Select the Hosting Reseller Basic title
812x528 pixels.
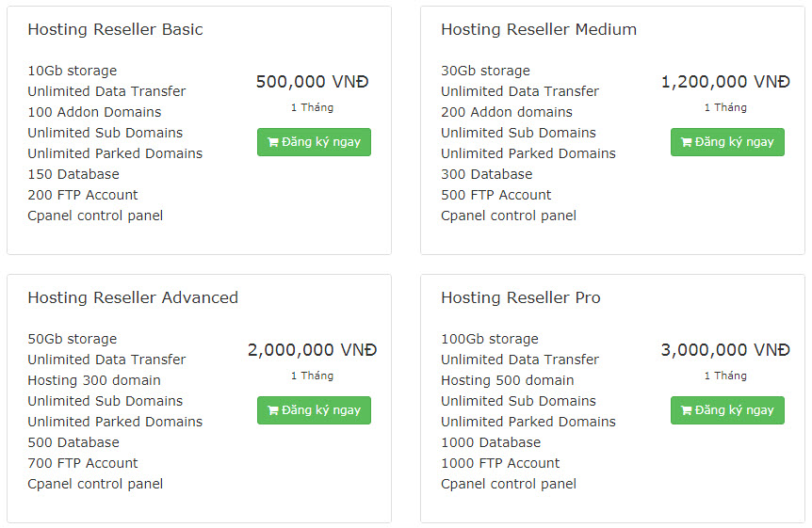(115, 29)
